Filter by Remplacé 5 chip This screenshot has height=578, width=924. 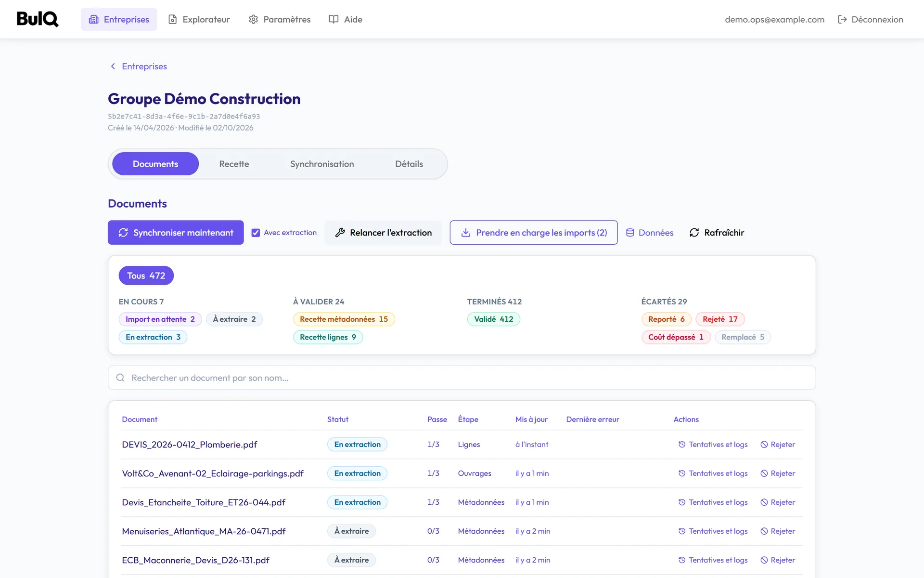743,337
